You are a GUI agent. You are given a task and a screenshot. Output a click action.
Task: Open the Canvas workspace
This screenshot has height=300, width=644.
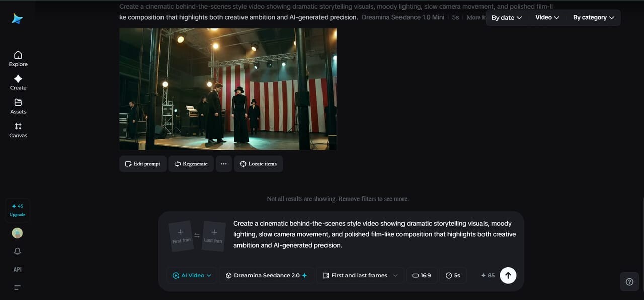(x=18, y=130)
